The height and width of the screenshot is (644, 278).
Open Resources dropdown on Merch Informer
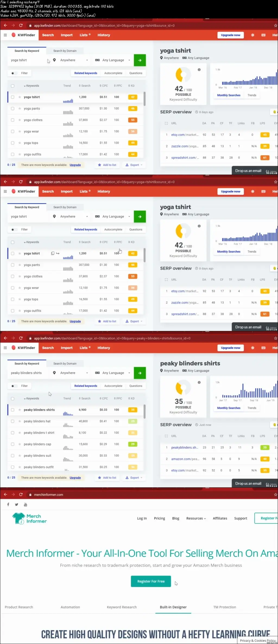point(196,518)
